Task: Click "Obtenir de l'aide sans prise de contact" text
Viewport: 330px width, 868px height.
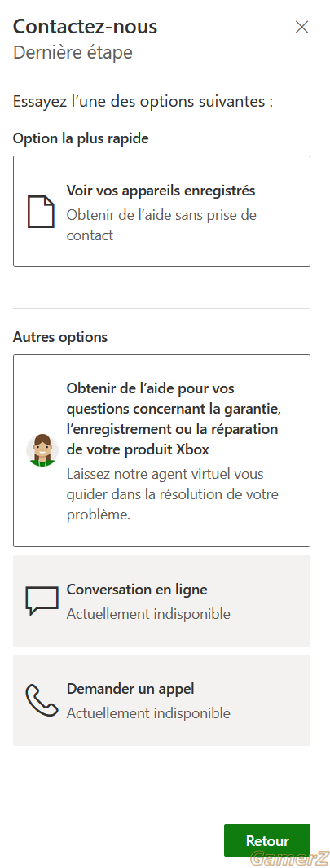Action: [x=161, y=225]
